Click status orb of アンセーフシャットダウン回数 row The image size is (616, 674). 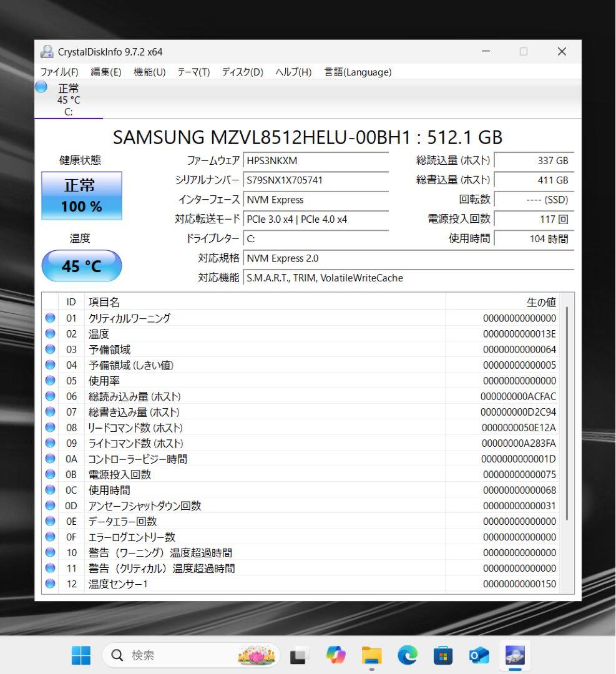pyautogui.click(x=51, y=506)
